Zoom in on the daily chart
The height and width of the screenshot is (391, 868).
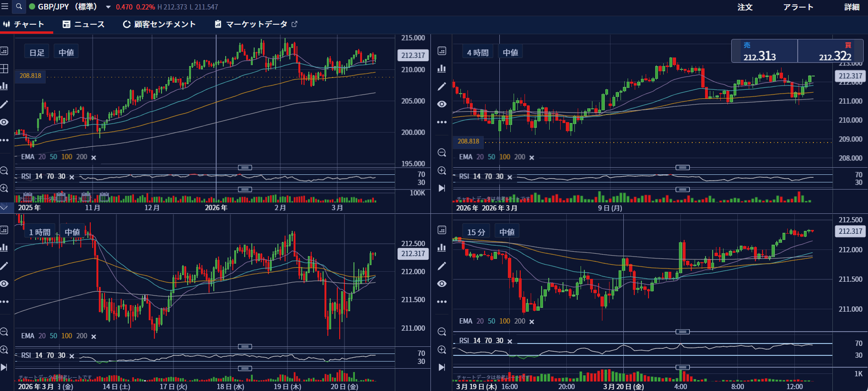tap(4, 188)
